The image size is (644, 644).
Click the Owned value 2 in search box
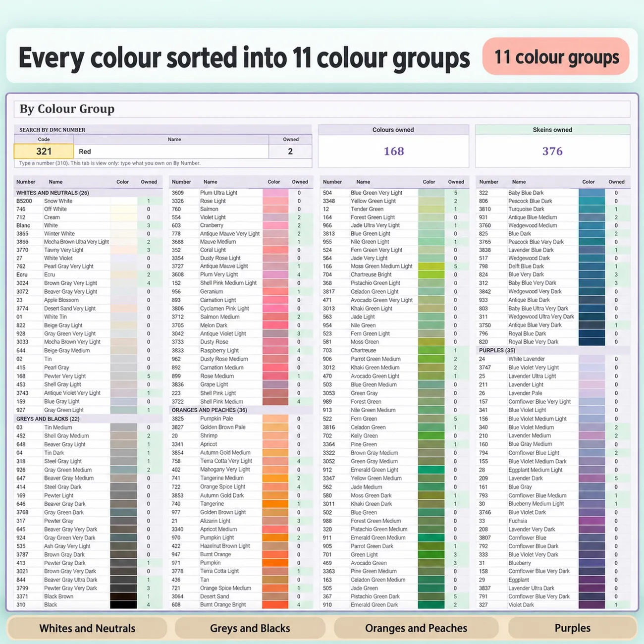(x=290, y=152)
